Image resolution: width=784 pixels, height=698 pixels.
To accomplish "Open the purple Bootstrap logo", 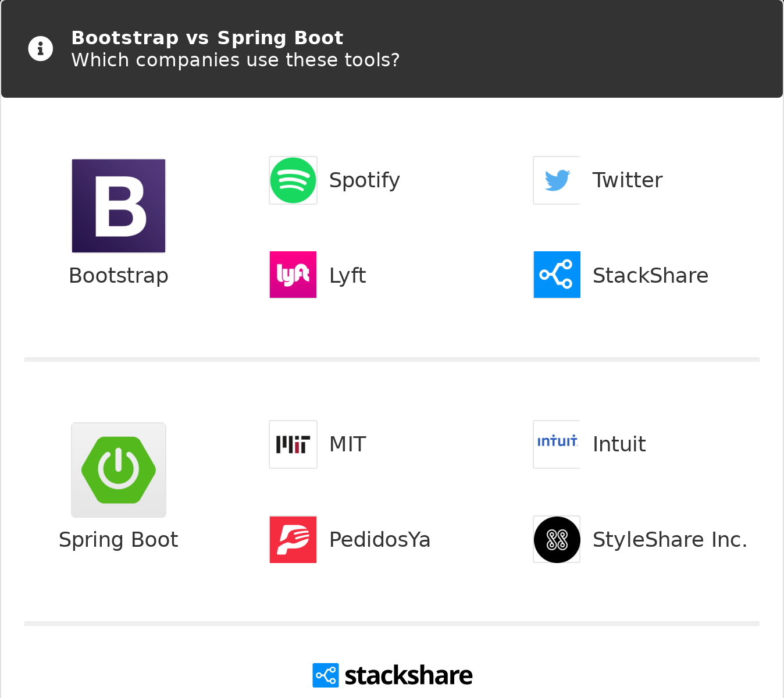I will (x=119, y=206).
